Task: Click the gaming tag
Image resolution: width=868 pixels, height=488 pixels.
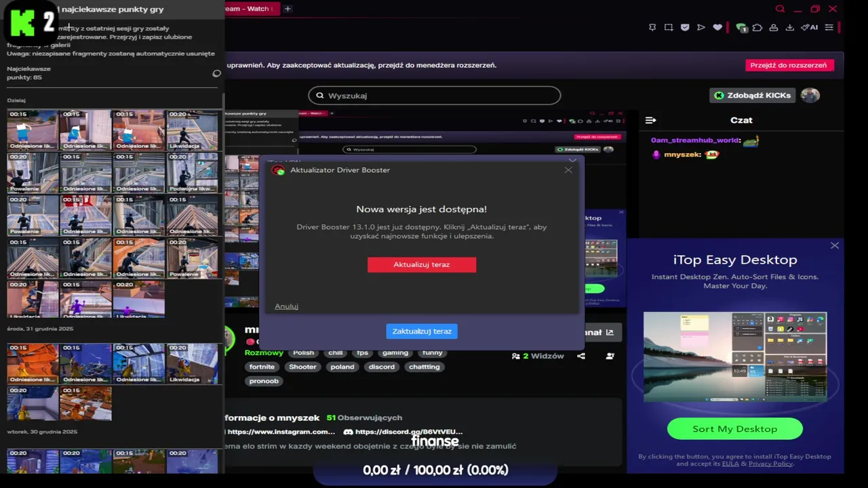Action: coord(395,352)
